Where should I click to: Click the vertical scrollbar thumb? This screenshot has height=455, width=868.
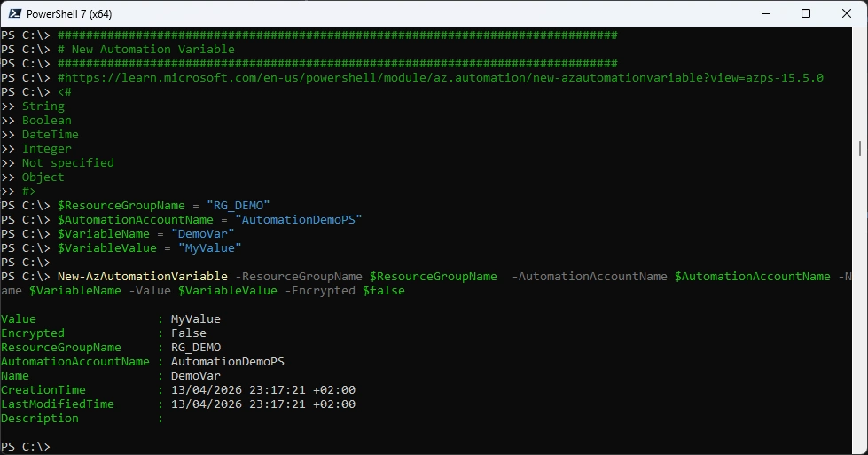tap(861, 147)
